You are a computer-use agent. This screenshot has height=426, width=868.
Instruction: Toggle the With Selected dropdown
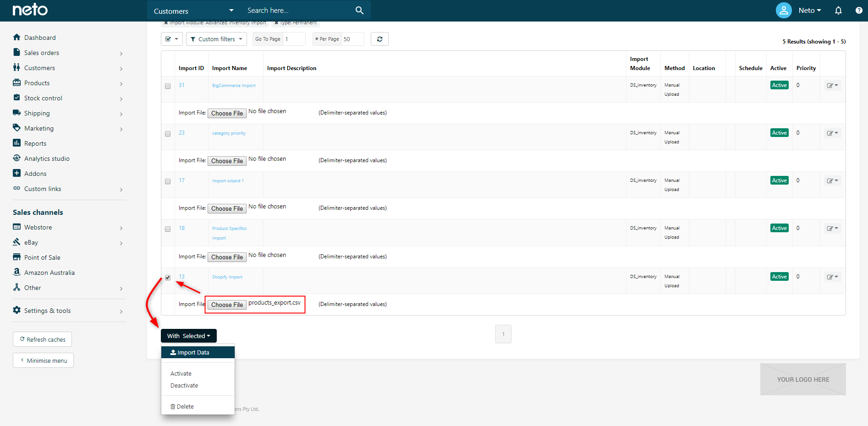(189, 336)
